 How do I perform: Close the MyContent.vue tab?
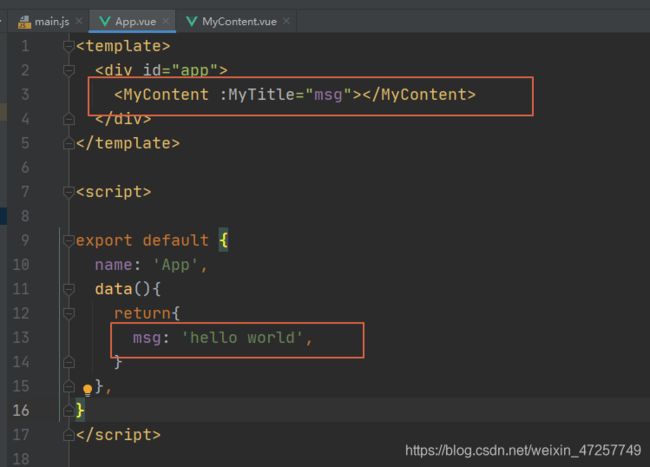(287, 21)
